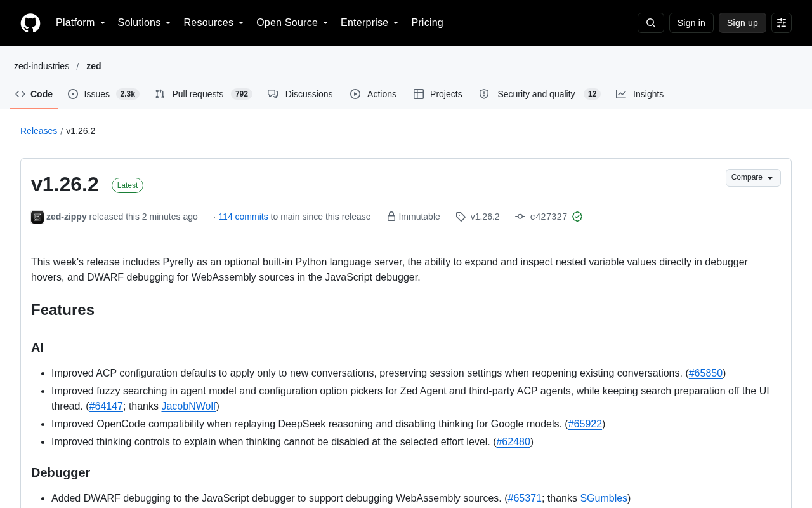Click the zed-zippy avatar image
This screenshot has width=812, height=508.
[37, 217]
